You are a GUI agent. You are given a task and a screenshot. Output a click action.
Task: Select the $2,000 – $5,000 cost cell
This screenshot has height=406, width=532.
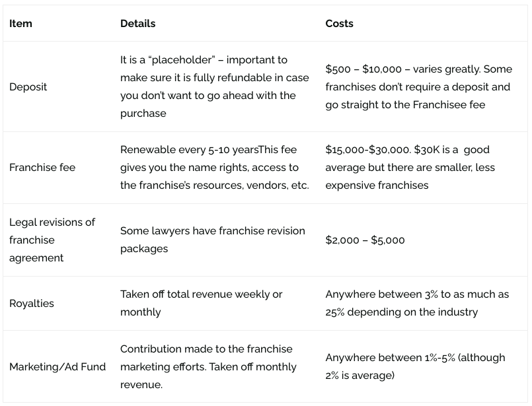tap(365, 240)
